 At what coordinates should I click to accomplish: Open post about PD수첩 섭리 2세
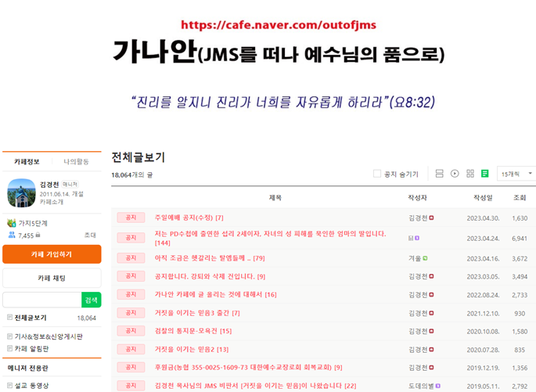click(x=270, y=238)
